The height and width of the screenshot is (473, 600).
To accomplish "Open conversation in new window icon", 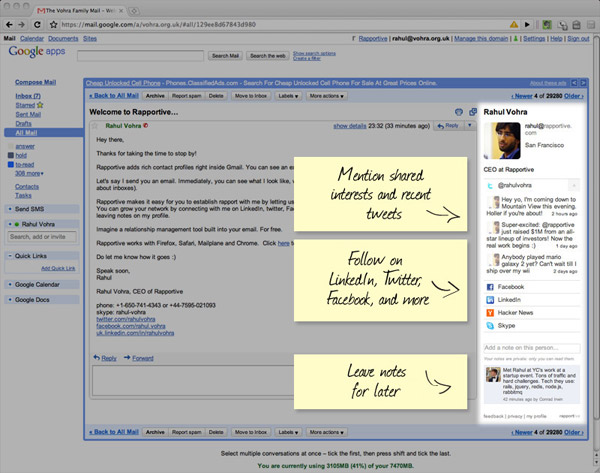I will click(472, 112).
